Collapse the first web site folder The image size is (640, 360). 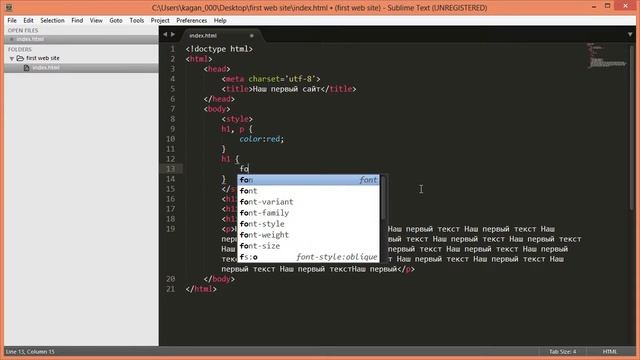(x=11, y=58)
